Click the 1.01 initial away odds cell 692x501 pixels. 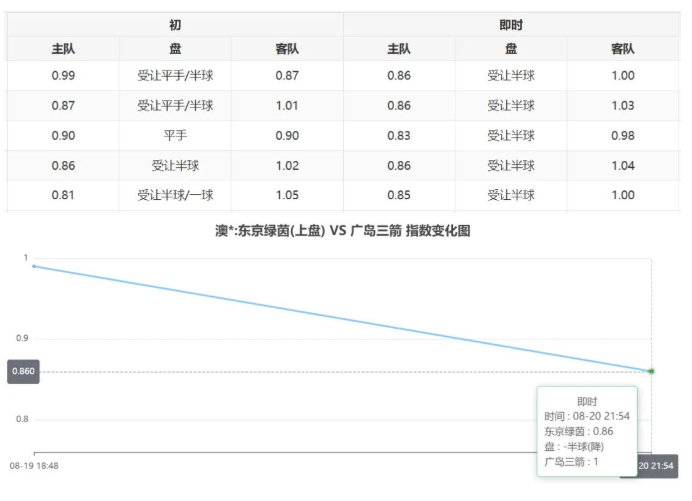point(287,105)
